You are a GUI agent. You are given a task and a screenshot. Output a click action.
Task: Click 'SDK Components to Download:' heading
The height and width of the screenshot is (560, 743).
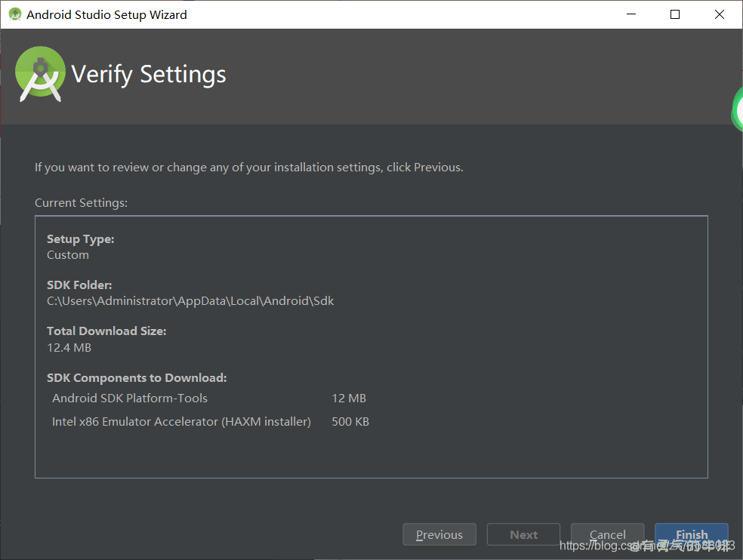pyautogui.click(x=137, y=377)
